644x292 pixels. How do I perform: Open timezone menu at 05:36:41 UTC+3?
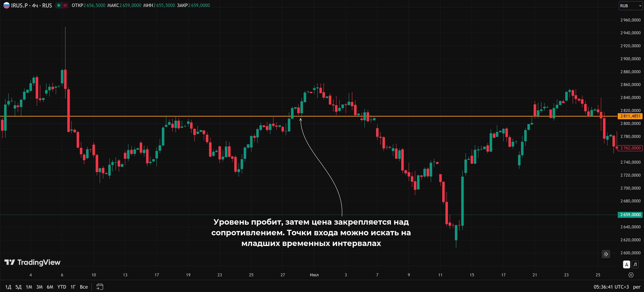click(611, 287)
